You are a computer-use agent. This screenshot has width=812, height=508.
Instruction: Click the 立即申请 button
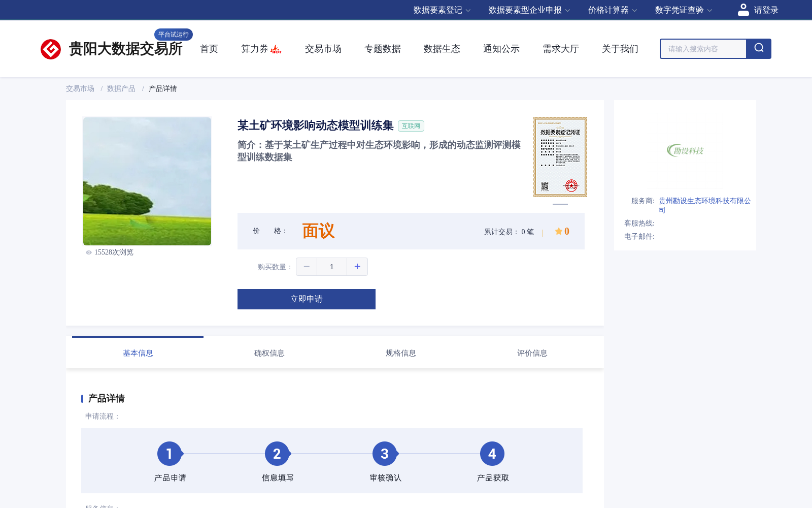[x=307, y=299]
